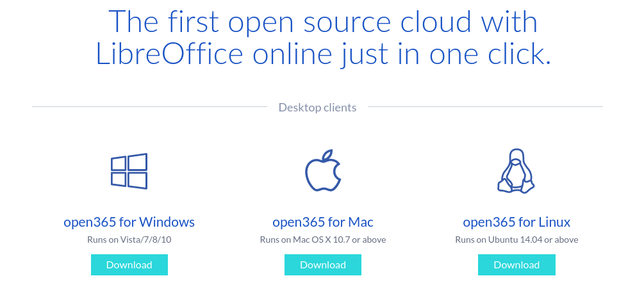This screenshot has width=644, height=285.
Task: Click the Windows logo icon
Action: (129, 171)
